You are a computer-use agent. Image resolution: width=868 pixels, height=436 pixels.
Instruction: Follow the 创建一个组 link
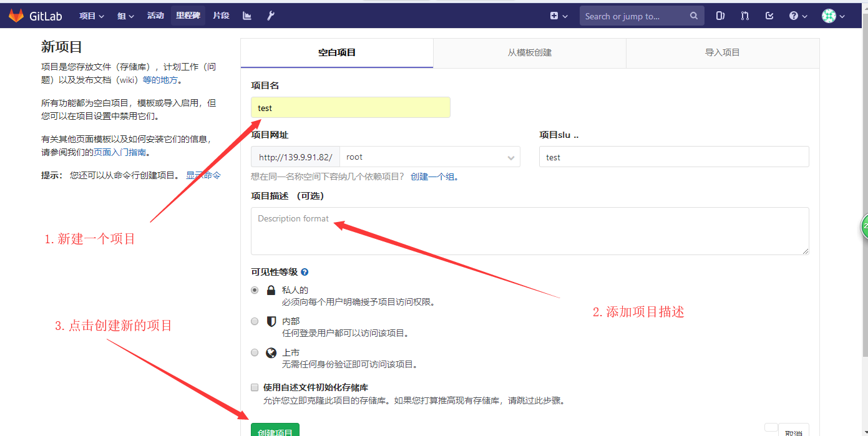point(434,177)
